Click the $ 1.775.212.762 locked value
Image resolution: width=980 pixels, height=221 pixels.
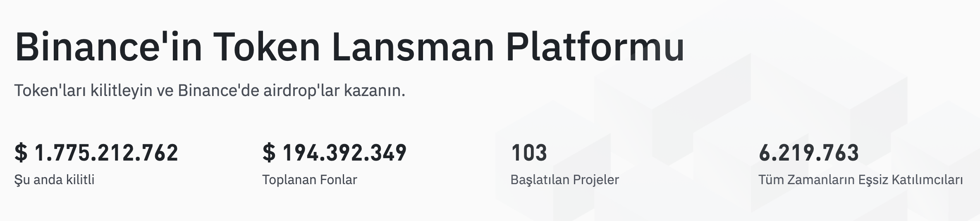click(96, 152)
